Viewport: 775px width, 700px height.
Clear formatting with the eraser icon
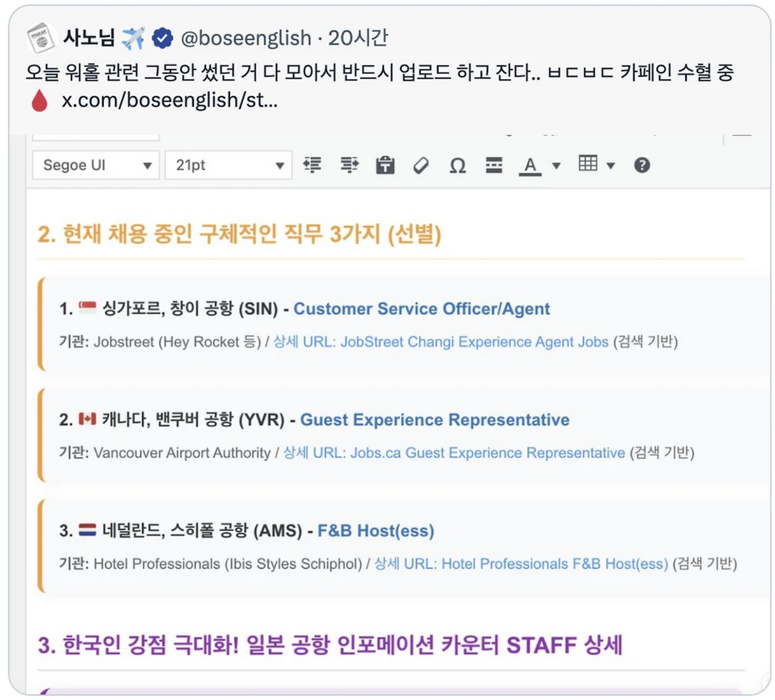tap(422, 164)
